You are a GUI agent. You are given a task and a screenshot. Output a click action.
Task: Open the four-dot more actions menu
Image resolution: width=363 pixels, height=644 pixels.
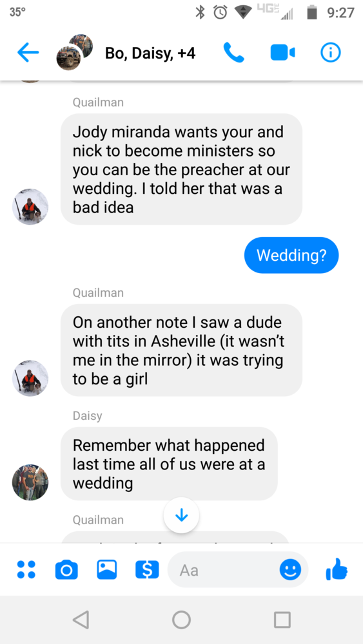26,570
